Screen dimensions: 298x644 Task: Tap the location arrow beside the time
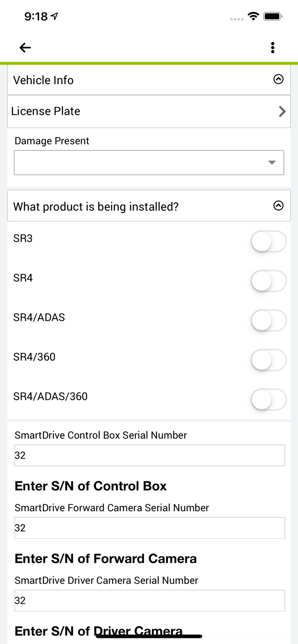(x=54, y=17)
